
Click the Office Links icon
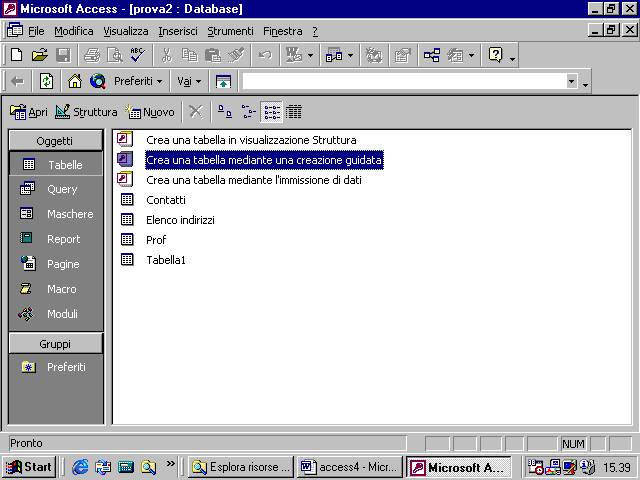(293, 55)
